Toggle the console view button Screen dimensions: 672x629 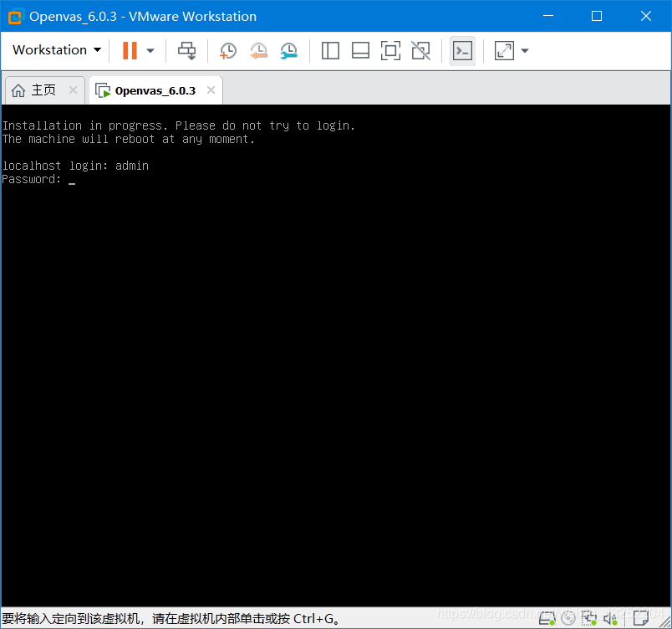[462, 51]
